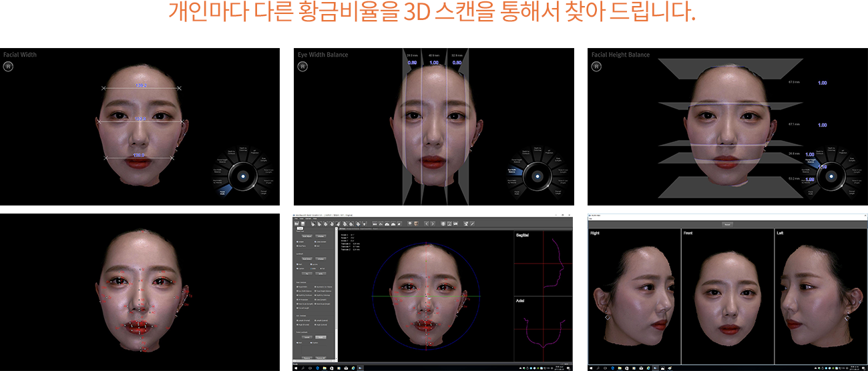
Task: Click the face photo icon in analysis toolbar
Action: [416, 224]
